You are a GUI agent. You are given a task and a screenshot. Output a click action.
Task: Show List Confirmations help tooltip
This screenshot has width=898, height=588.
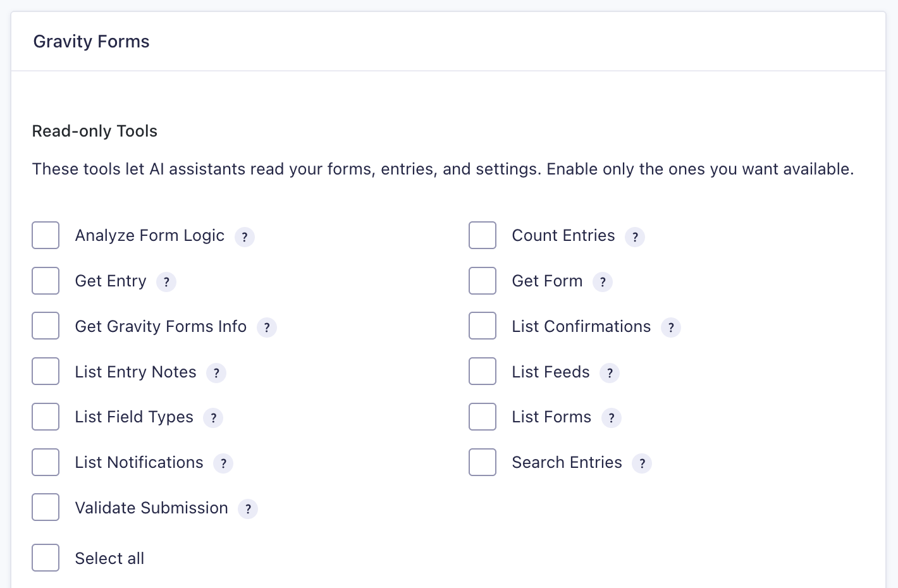coord(671,328)
